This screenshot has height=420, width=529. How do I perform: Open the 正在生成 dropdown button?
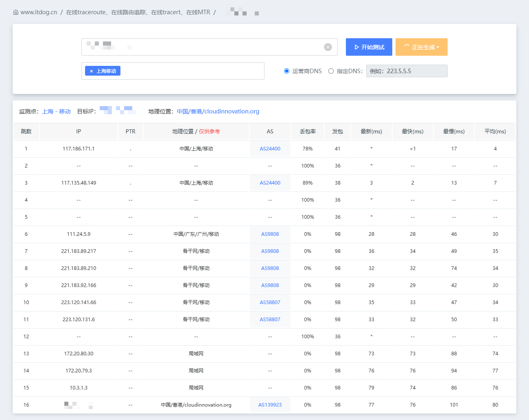(422, 47)
